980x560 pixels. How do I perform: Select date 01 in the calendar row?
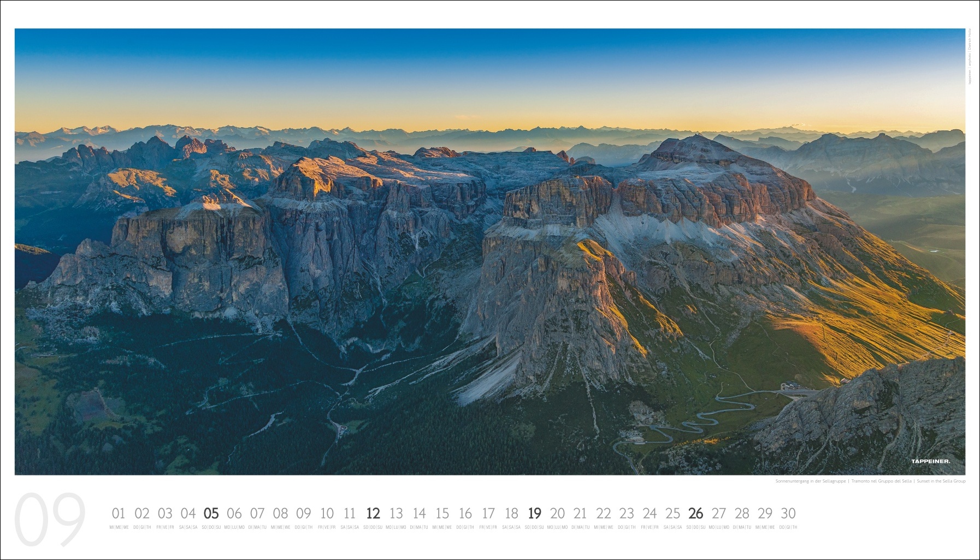[x=119, y=514]
